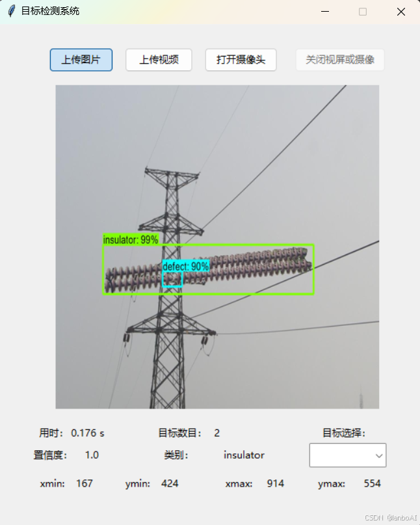420x525 pixels.
Task: Click the 目标数目 count value 2
Action: tap(217, 433)
